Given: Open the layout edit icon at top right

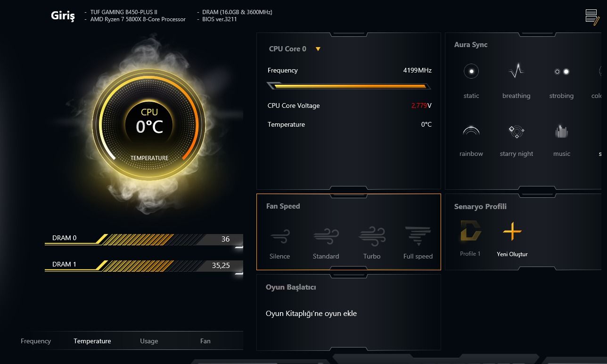Looking at the screenshot, I should [592, 16].
